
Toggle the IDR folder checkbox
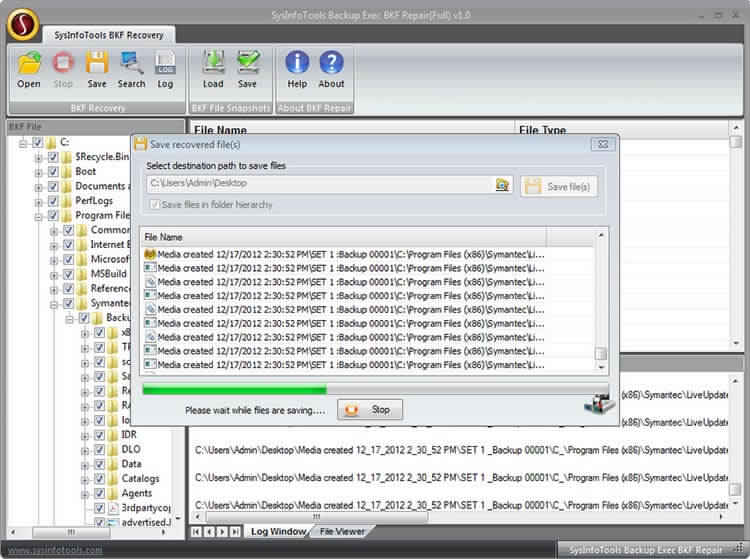99,435
